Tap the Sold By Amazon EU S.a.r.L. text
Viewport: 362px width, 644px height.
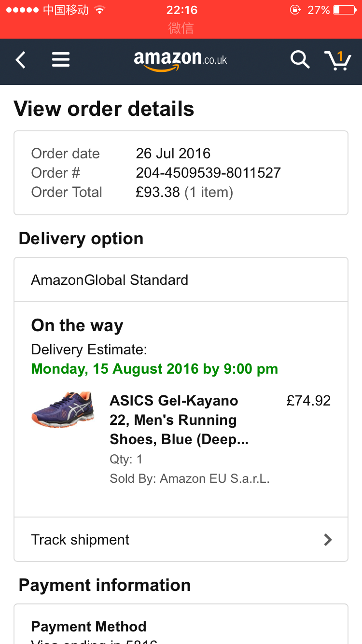coord(189,479)
